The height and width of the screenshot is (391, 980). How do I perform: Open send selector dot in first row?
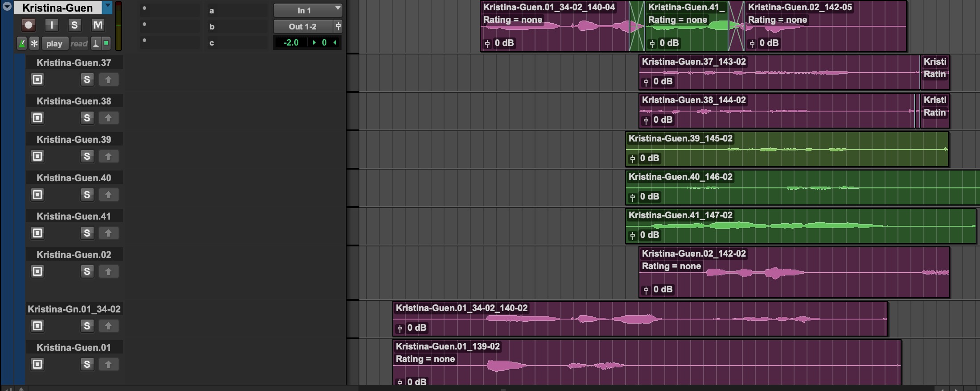click(x=144, y=8)
